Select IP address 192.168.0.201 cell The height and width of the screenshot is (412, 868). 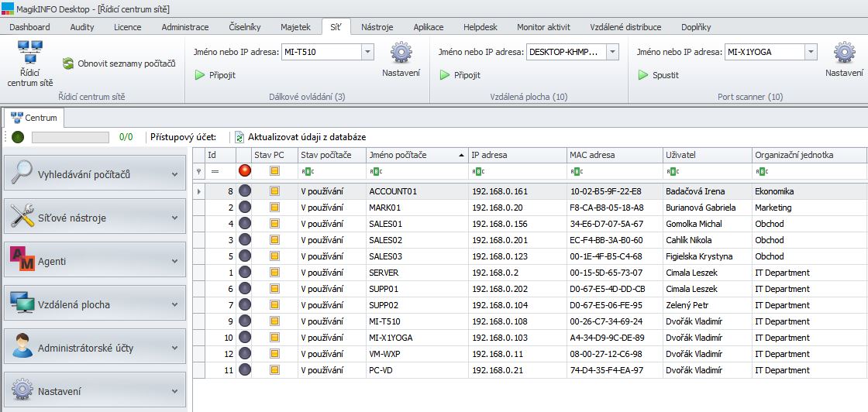tap(518, 240)
